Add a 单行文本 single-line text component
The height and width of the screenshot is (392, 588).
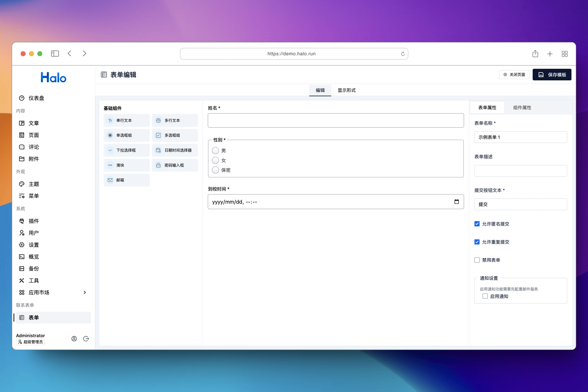[x=126, y=121]
